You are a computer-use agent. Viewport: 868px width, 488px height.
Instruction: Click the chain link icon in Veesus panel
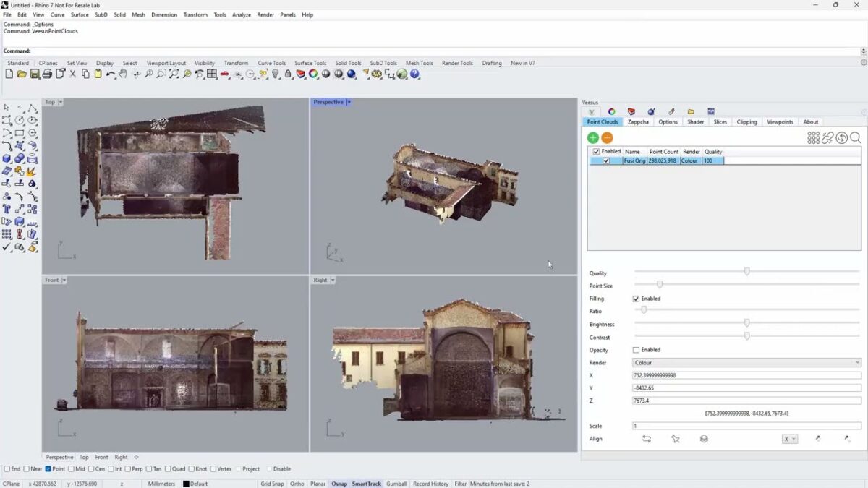[x=827, y=137]
